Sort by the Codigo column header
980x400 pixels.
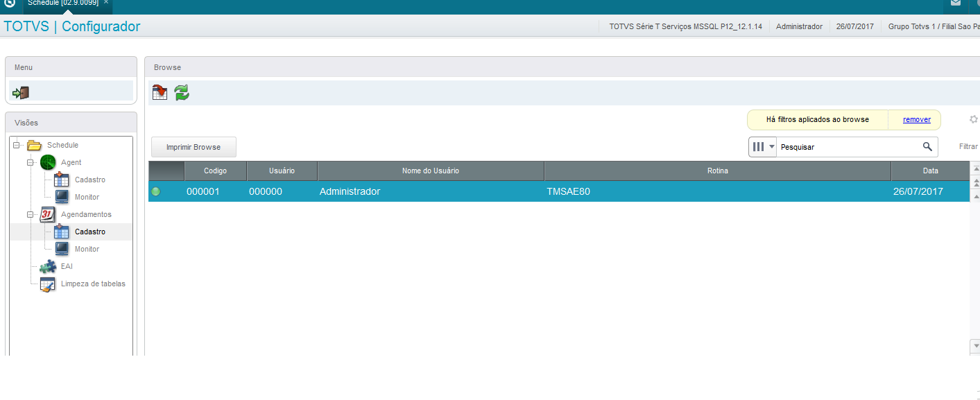point(216,171)
